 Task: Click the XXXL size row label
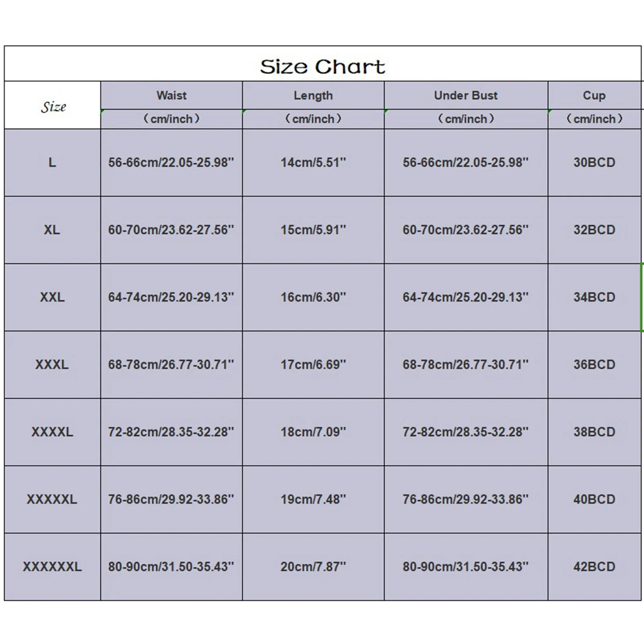point(52,365)
